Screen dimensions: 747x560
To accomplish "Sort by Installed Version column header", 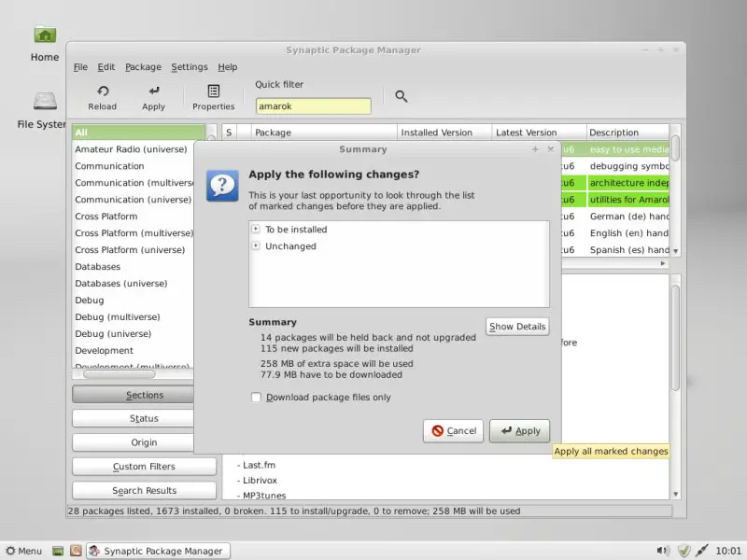I will 444,133.
